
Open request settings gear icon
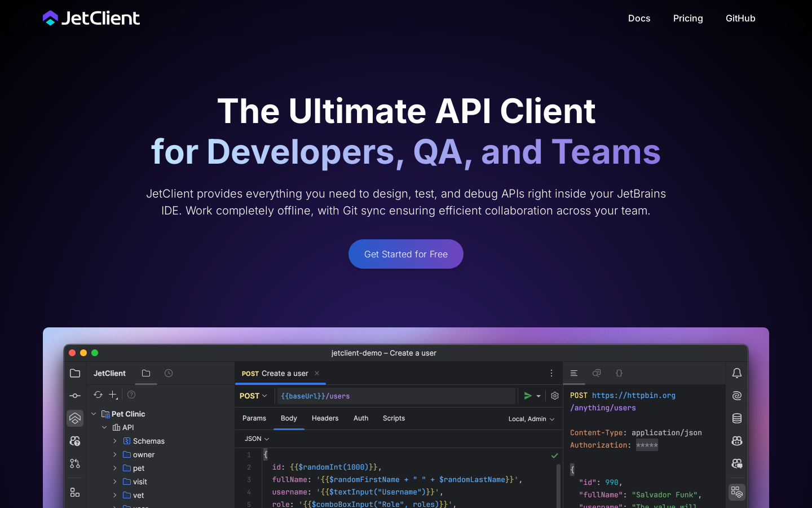point(555,396)
